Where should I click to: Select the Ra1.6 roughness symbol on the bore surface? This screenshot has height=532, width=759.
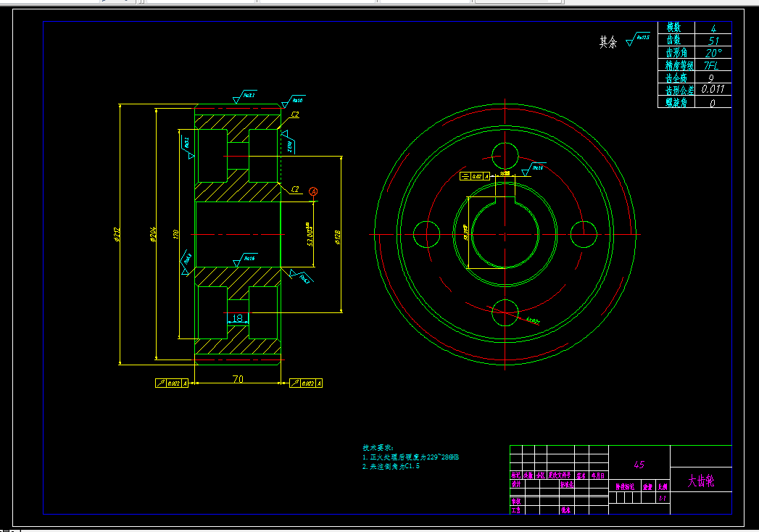pos(246,259)
